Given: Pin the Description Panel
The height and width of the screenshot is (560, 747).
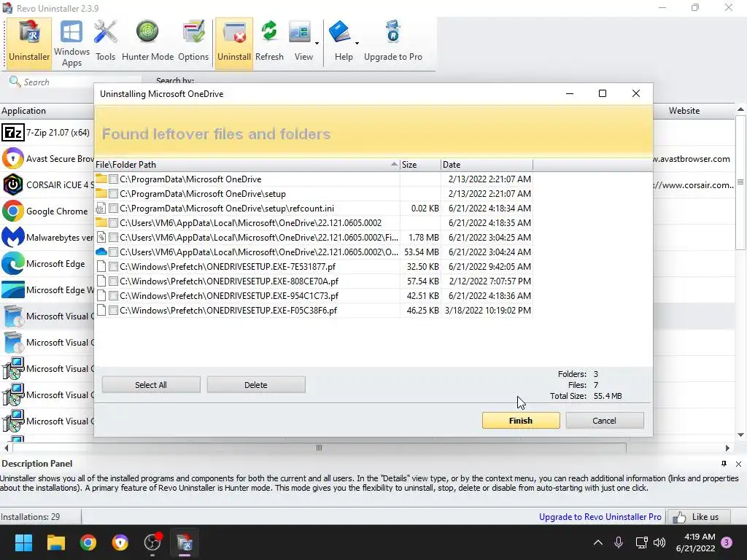Looking at the screenshot, I should (724, 464).
